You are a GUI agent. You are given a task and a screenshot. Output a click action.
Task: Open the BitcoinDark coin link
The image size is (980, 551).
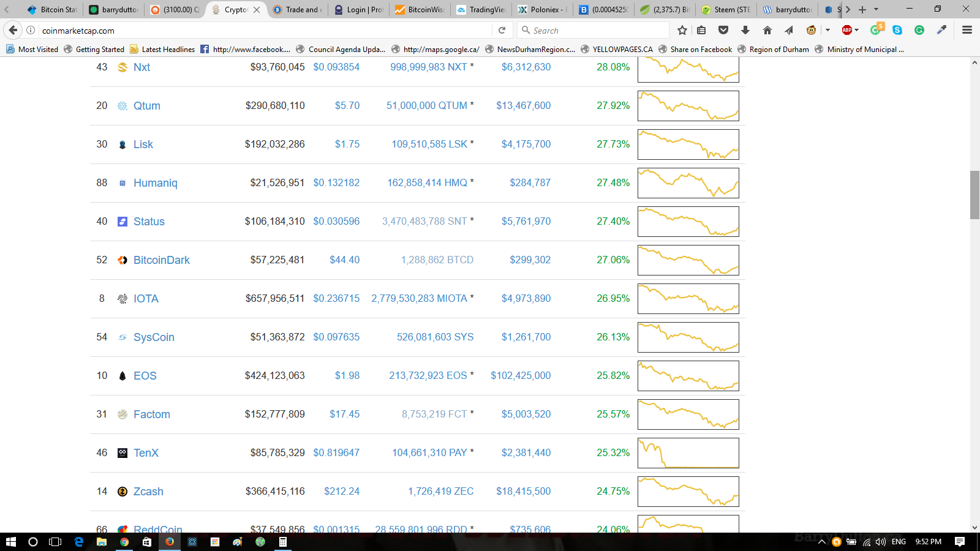162,260
